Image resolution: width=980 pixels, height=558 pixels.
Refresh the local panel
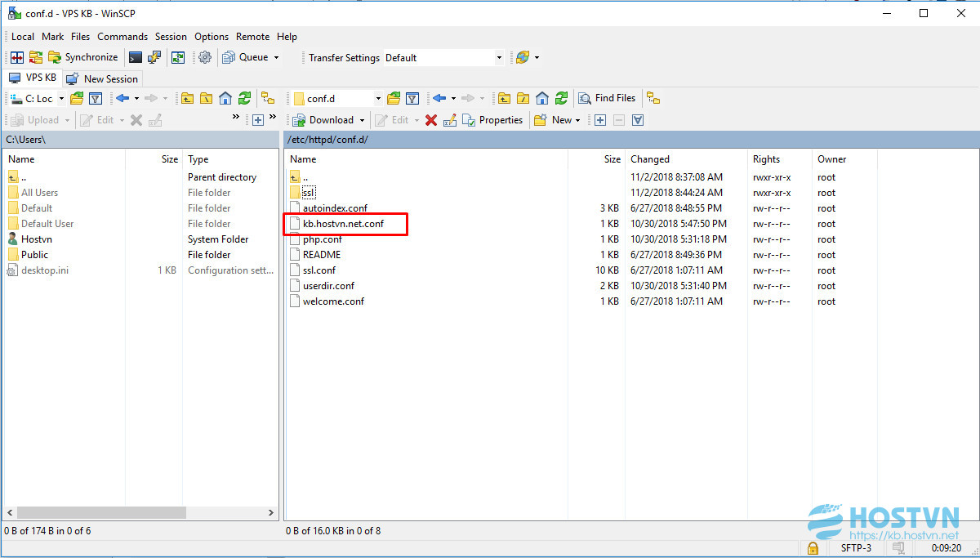click(244, 98)
